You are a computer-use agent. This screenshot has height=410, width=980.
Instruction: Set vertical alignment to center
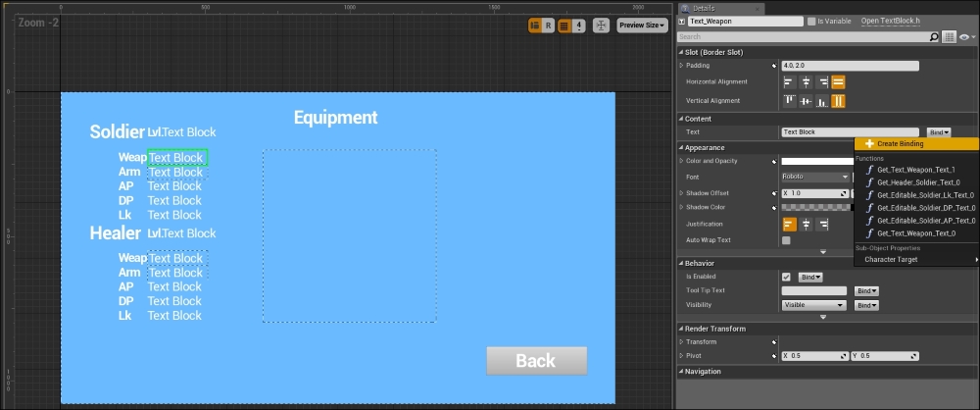coord(806,101)
